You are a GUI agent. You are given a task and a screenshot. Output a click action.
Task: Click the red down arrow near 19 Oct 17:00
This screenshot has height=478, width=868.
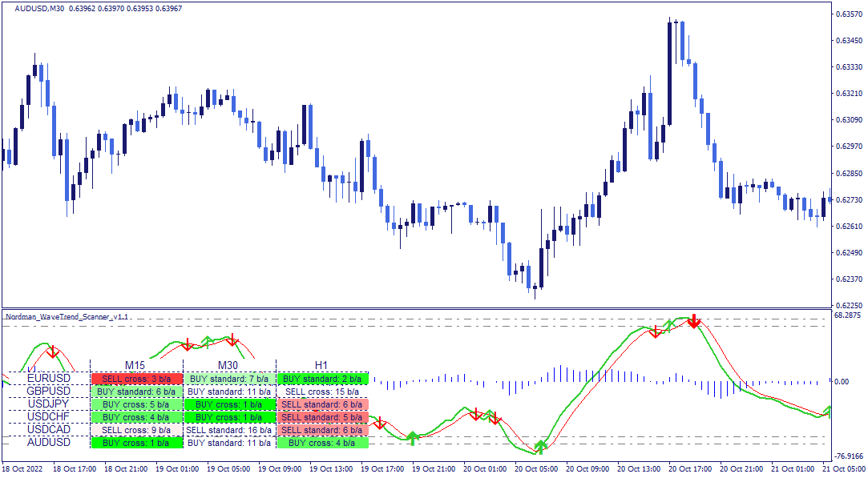coord(380,424)
